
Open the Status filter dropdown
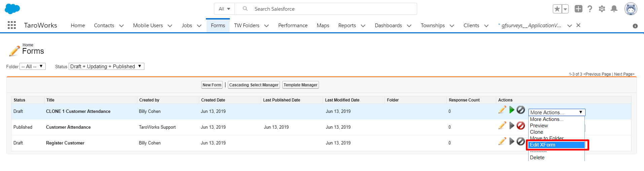[106, 67]
